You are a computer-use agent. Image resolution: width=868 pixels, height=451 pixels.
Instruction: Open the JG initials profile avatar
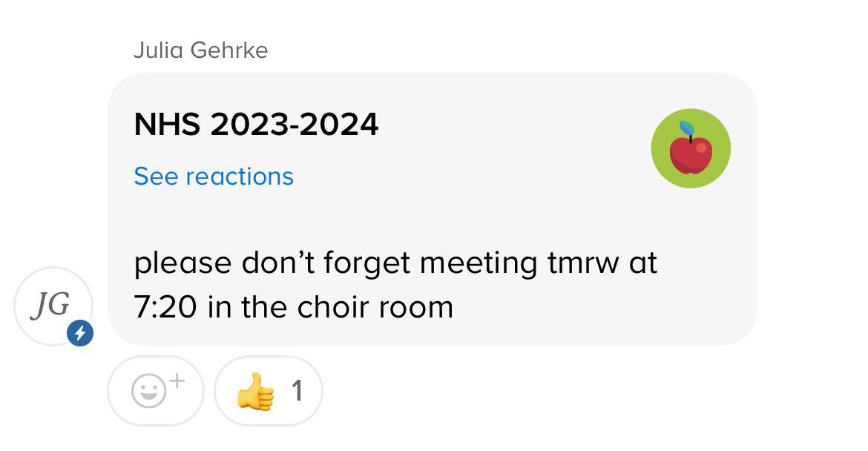(50, 304)
